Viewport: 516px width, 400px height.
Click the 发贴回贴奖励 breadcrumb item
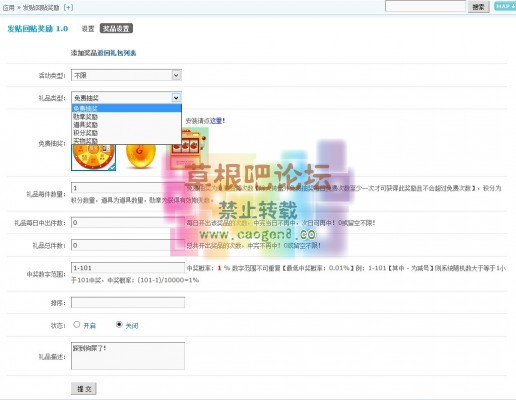click(x=41, y=8)
